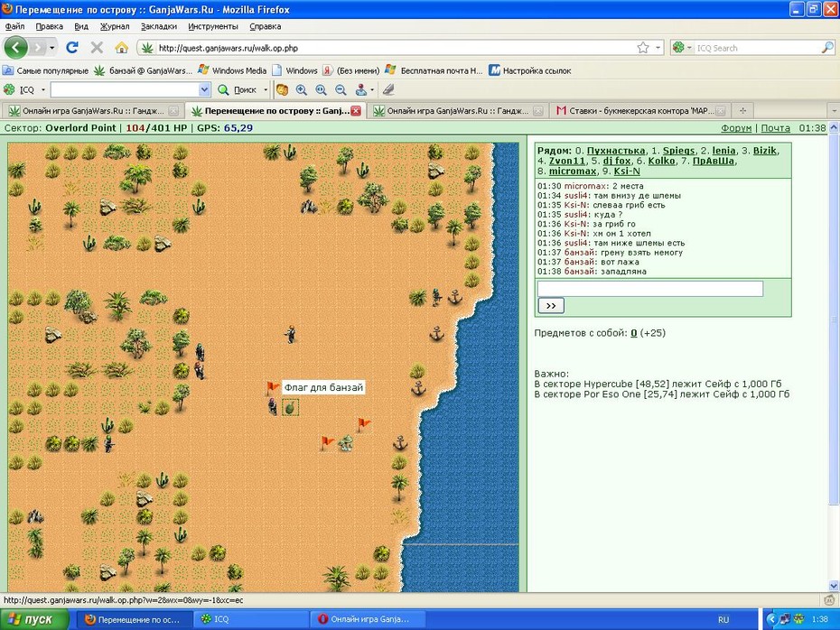Select the mushroom icon on the map

346,442
